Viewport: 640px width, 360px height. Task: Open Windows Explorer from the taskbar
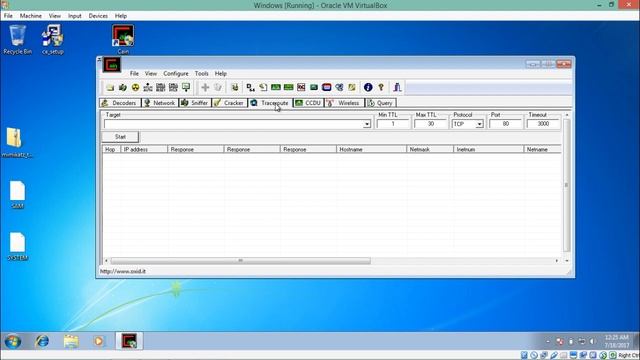click(x=71, y=341)
